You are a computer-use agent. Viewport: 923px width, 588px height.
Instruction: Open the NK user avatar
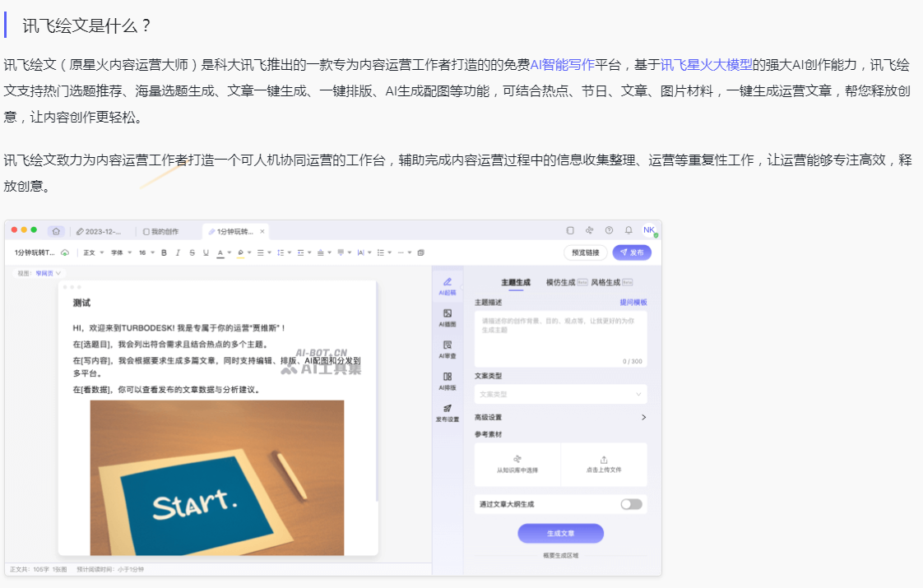point(649,230)
